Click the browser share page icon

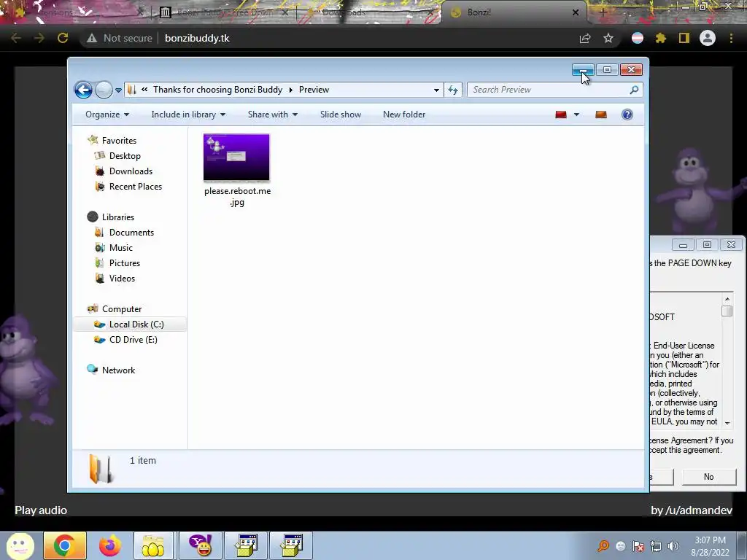coord(585,38)
